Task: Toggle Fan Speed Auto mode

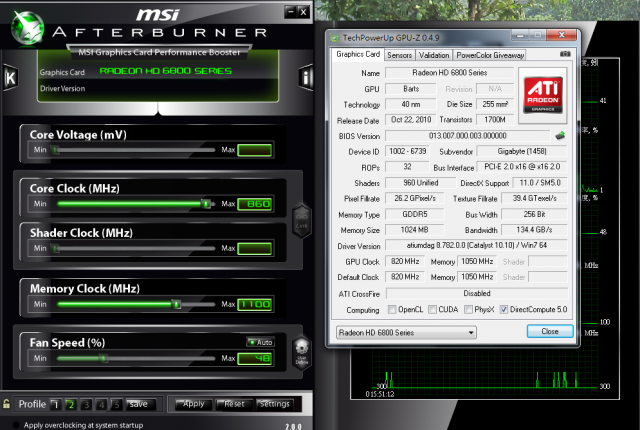Action: click(260, 342)
